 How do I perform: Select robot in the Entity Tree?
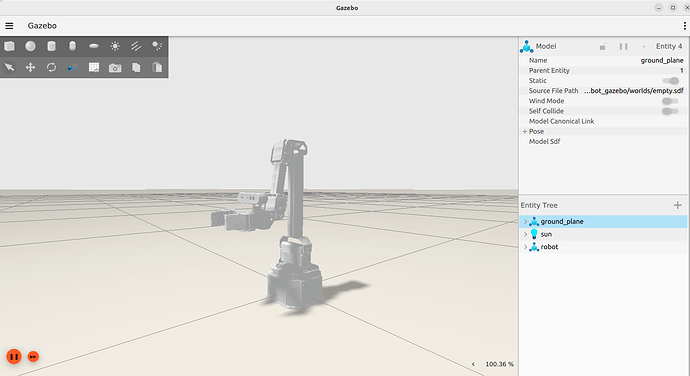[x=549, y=247]
